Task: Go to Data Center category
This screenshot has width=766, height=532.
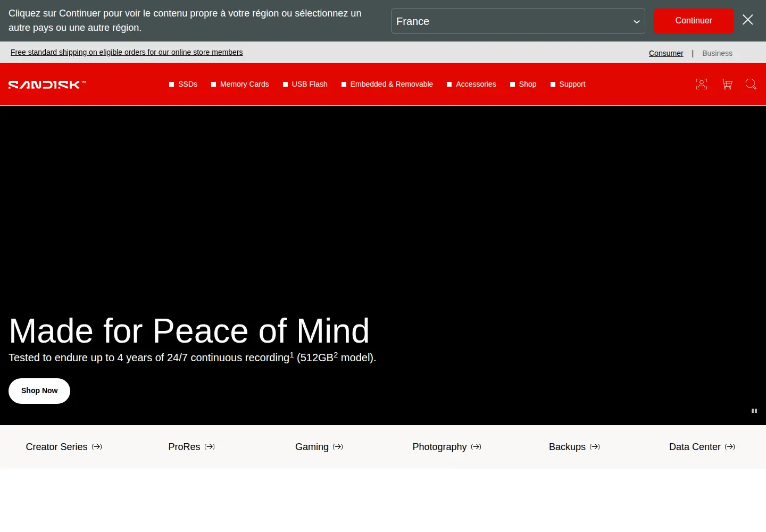Action: tap(702, 447)
